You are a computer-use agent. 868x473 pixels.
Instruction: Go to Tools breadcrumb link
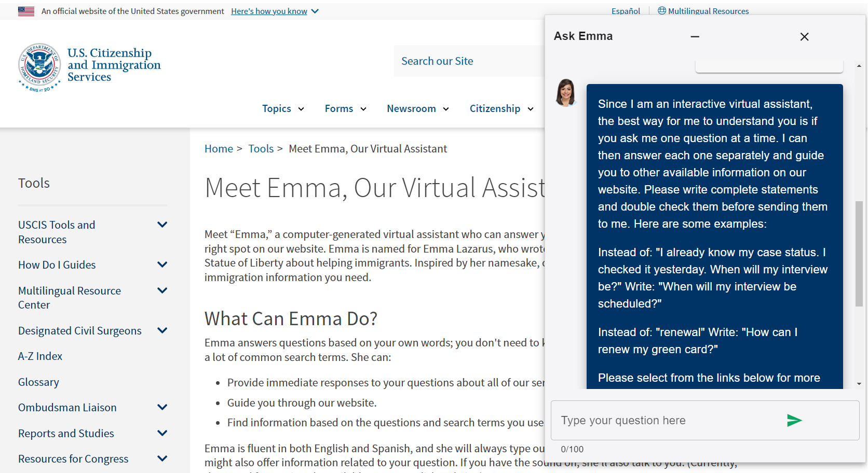[x=261, y=149]
